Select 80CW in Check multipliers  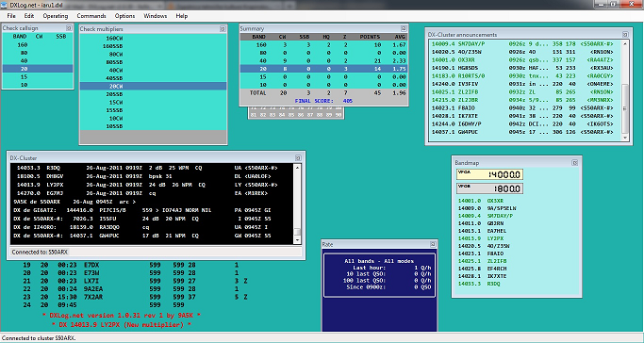click(153, 54)
